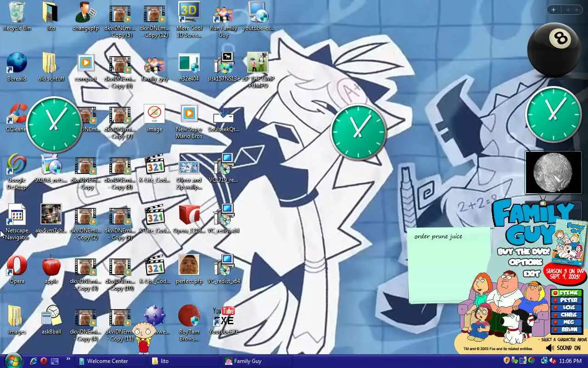Switch to Welcome Center taskbar button
Screen dimensions: 588x368
click(x=110, y=361)
